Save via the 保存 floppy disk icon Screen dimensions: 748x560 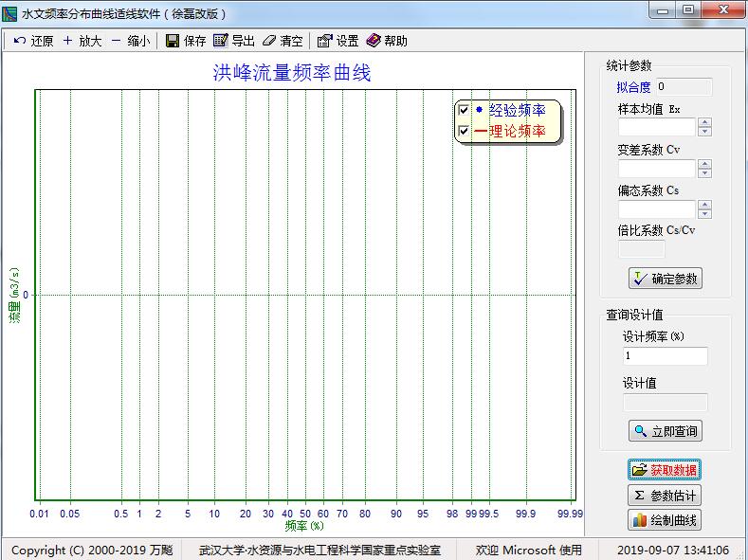(x=173, y=41)
